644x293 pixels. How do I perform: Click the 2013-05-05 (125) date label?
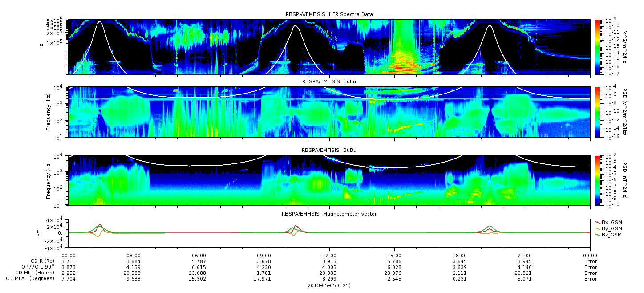pyautogui.click(x=329, y=285)
